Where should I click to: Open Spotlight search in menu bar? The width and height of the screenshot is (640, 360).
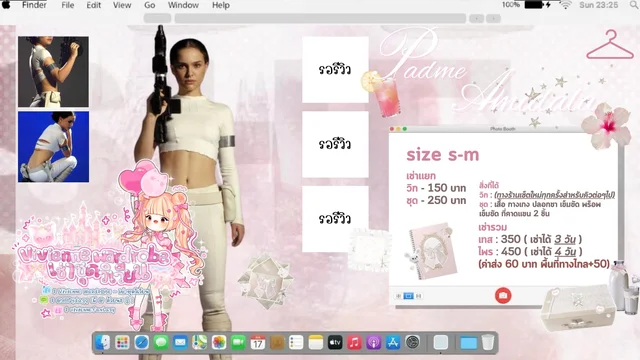634,5
